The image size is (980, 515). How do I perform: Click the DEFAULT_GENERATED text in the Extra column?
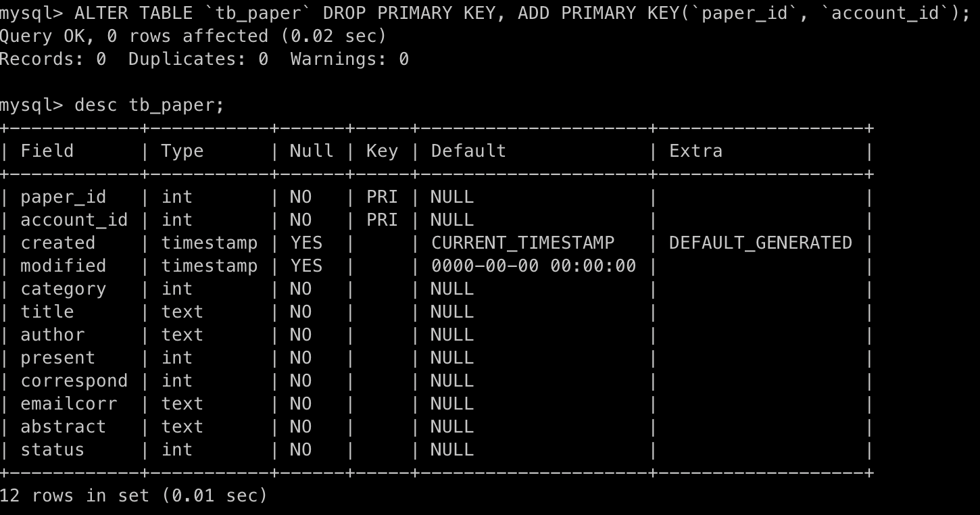click(760, 243)
